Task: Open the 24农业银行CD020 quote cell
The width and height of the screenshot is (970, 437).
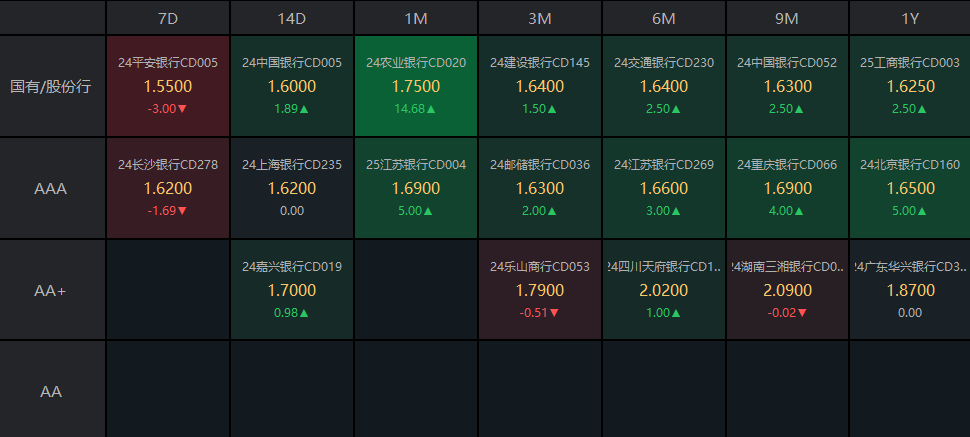Action: coord(416,86)
